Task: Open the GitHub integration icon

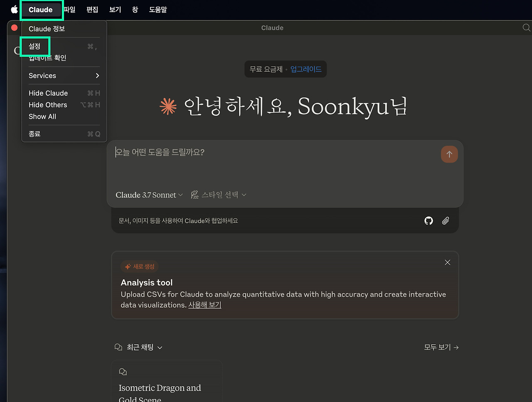Action: pos(429,221)
